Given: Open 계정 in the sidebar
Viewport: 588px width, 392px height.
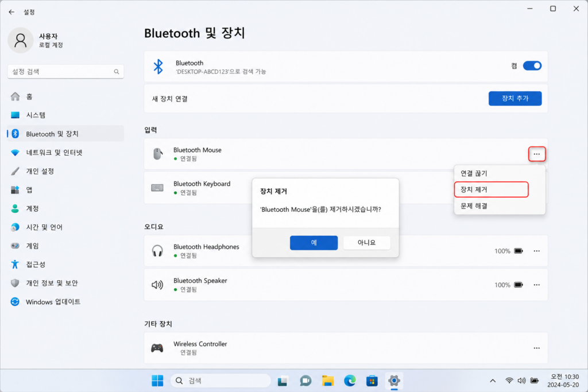Looking at the screenshot, I should coord(65,208).
